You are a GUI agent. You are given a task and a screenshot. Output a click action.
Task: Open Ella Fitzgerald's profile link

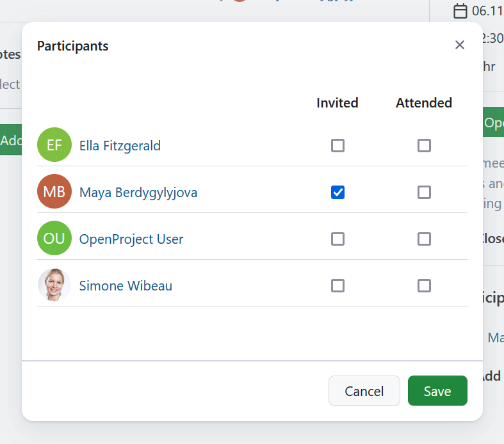[120, 146]
